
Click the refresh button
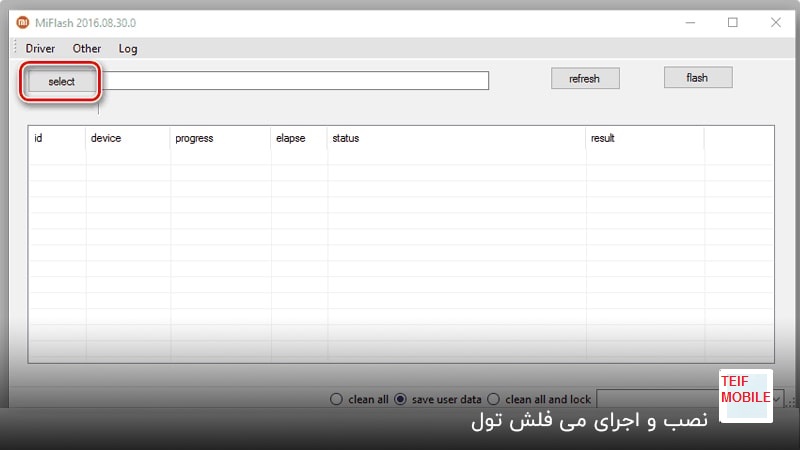point(585,79)
